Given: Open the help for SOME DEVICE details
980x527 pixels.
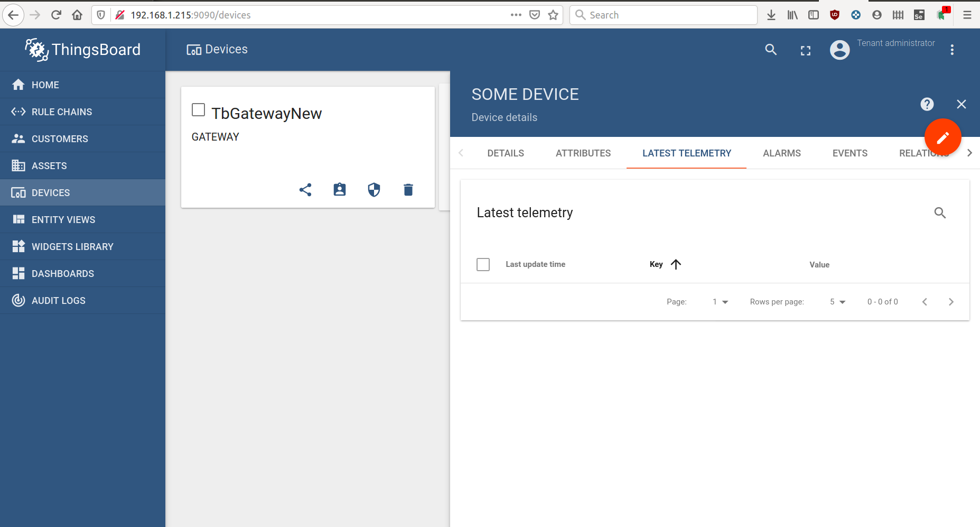Looking at the screenshot, I should coord(927,104).
